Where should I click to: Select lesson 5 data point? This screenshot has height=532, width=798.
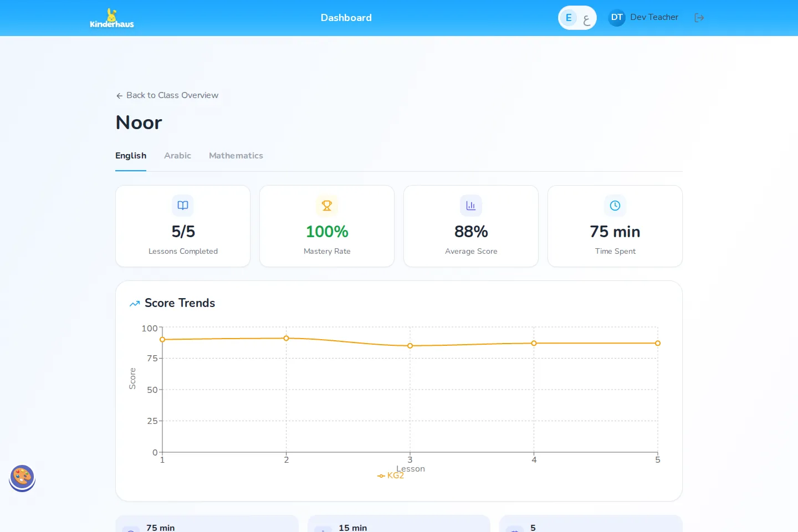(x=658, y=343)
